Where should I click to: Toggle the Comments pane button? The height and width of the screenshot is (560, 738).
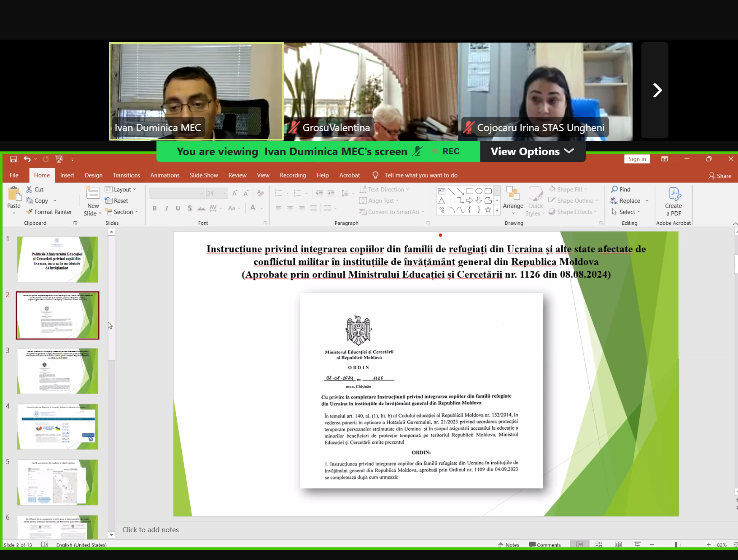pos(545,545)
